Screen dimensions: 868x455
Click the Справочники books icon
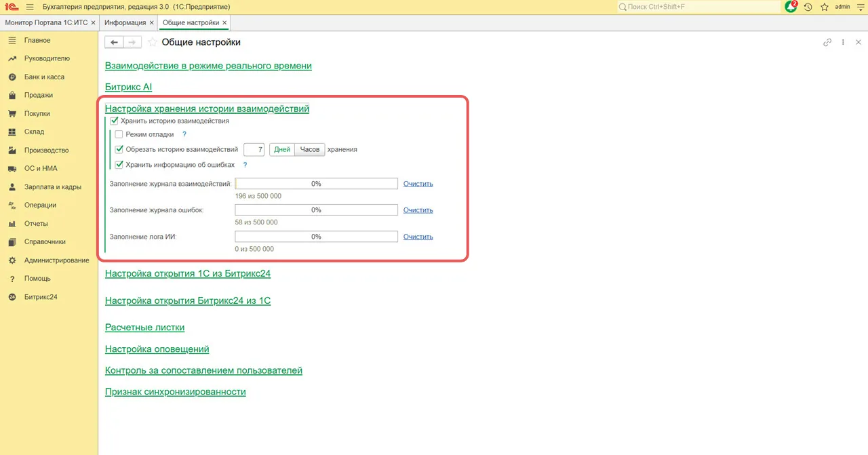[x=12, y=241]
